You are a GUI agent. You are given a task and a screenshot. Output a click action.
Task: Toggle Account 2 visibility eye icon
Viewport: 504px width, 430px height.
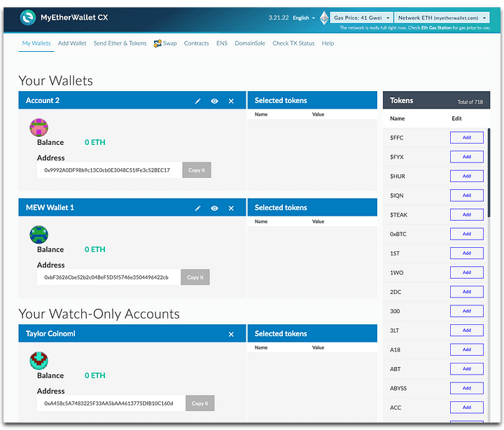(214, 101)
